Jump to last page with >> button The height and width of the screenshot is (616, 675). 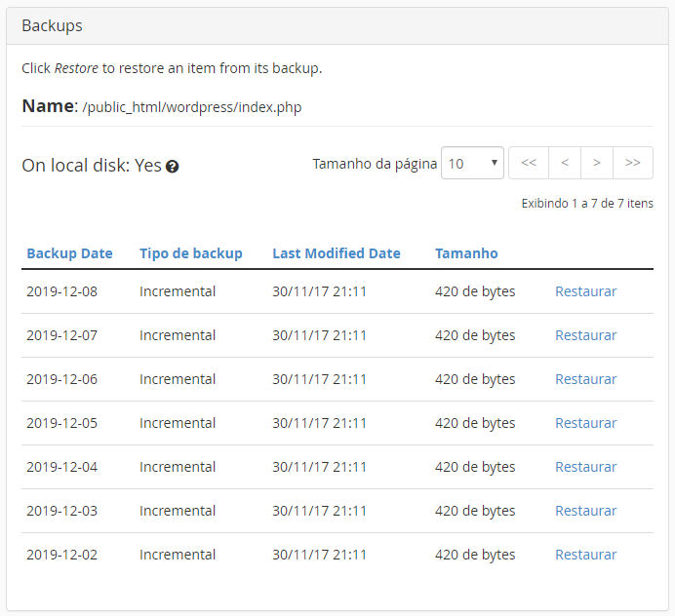click(633, 163)
